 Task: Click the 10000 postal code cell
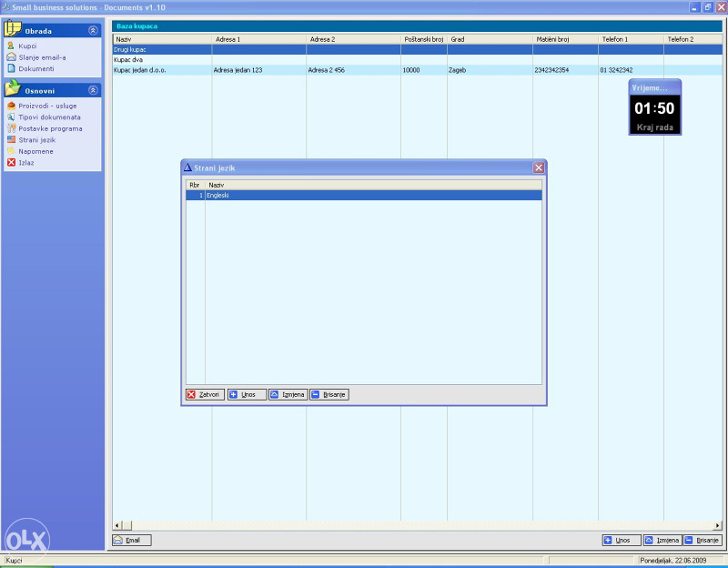click(424, 70)
